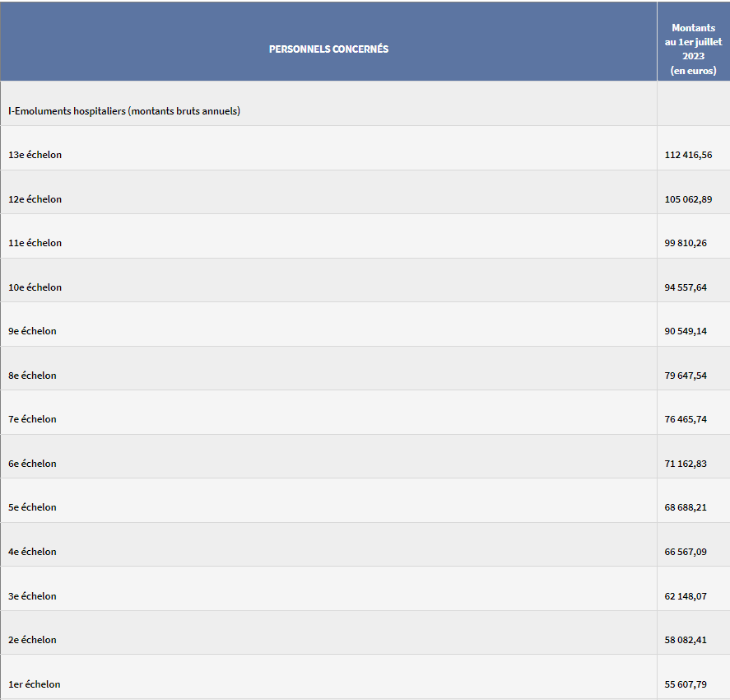
Task: Select the amount 105 062,89
Action: coord(688,199)
